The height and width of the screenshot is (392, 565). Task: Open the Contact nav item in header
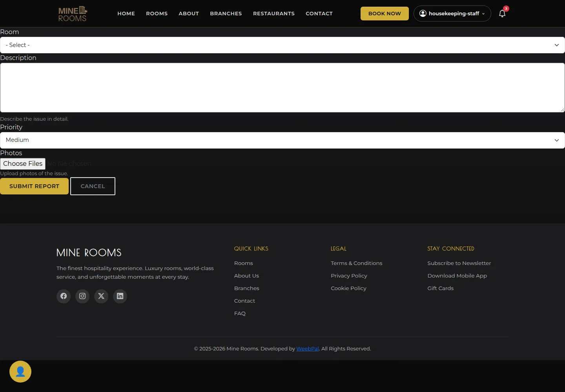click(x=319, y=13)
